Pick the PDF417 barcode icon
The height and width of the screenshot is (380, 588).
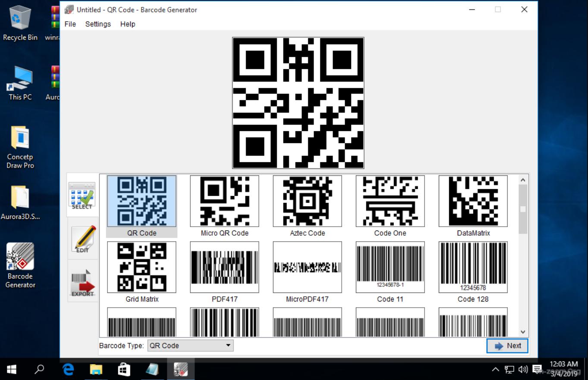224,267
